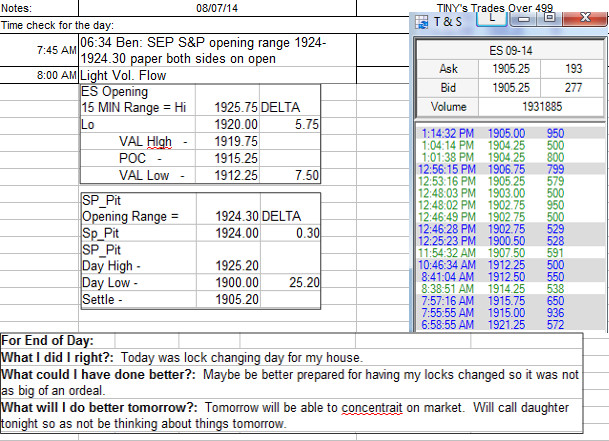Select the 12:25:23 PM trade row
Viewport: 609px width, 441px height.
tap(510, 241)
